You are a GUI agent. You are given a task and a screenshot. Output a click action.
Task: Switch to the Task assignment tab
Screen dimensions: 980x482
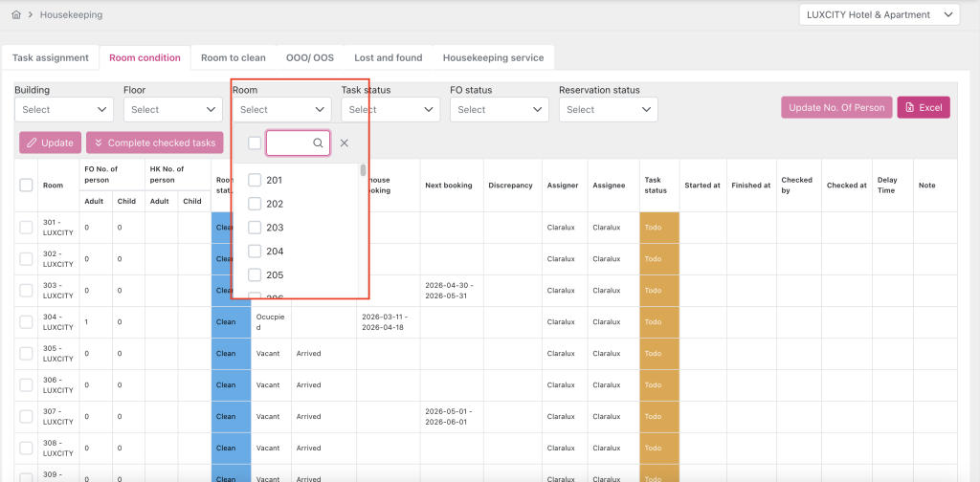[51, 57]
